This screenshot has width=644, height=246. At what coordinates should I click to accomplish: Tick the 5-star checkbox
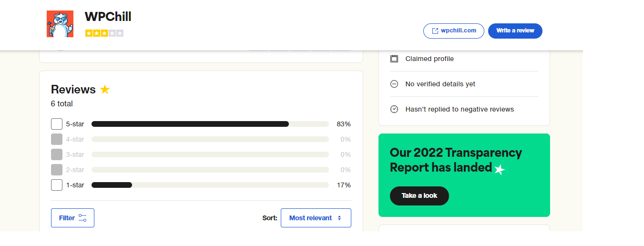57,124
